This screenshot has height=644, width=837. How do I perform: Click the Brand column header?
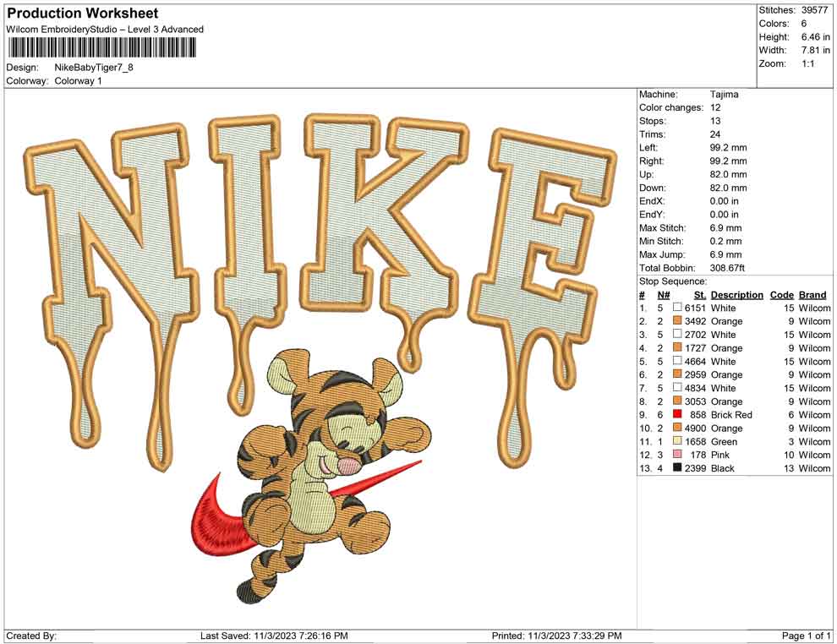coord(812,294)
